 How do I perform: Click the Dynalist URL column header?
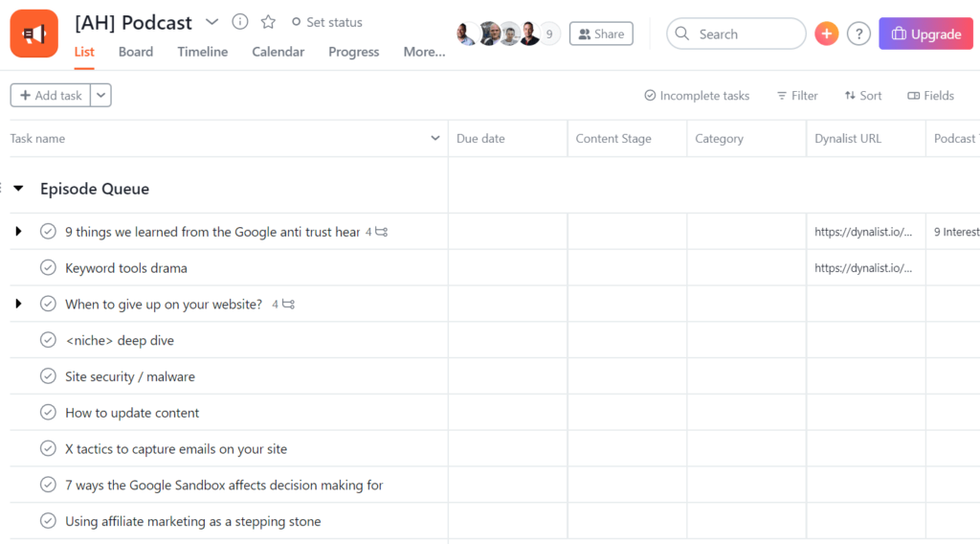pyautogui.click(x=865, y=138)
